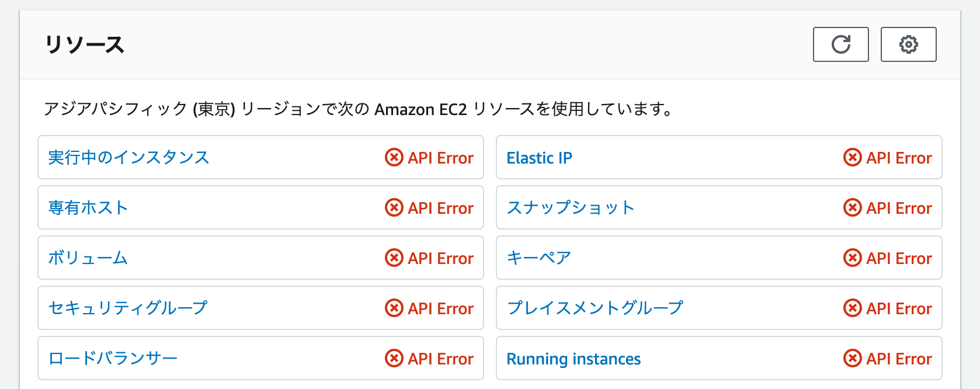
Task: Click the API Error icon beside 専有ホスト
Action: pyautogui.click(x=394, y=207)
